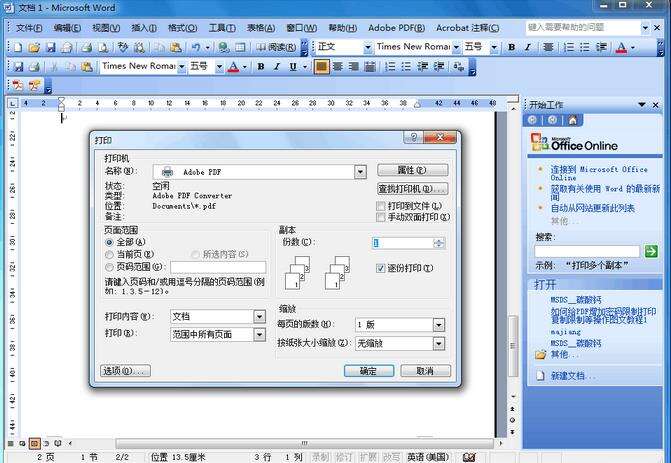This screenshot has height=463, width=671.
Task: Open the printer name Adobe PDF dropdown
Action: click(360, 172)
